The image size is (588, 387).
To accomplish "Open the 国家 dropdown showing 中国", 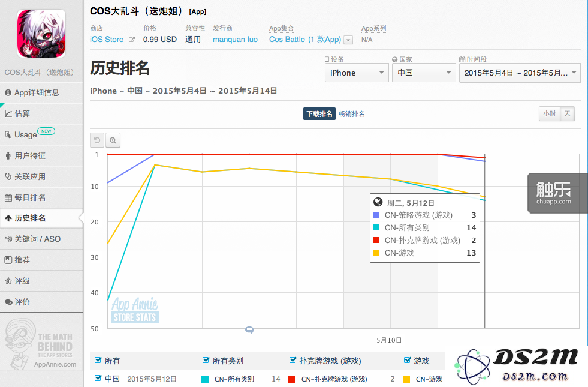I will coord(424,73).
